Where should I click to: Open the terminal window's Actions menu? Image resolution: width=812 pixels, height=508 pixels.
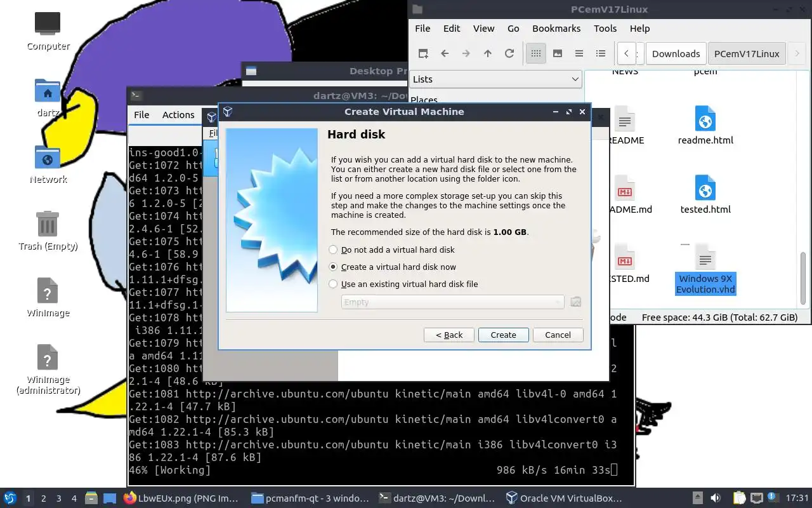(178, 115)
